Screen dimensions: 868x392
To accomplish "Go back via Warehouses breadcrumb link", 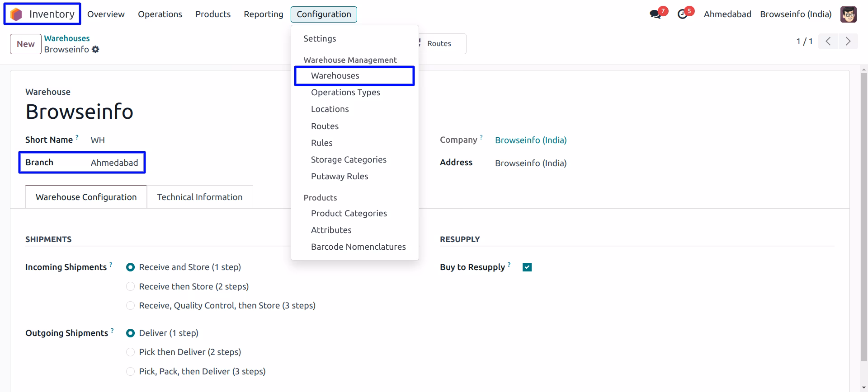I will click(x=67, y=38).
